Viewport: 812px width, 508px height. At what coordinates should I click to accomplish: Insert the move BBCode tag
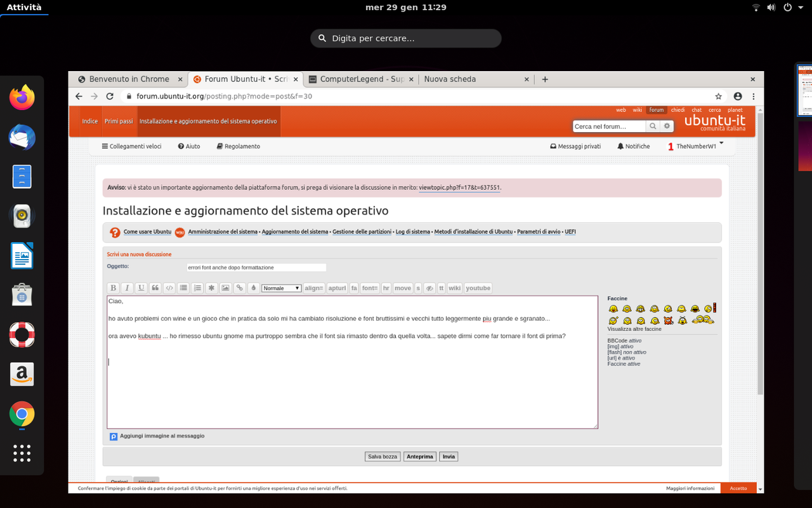tap(403, 288)
